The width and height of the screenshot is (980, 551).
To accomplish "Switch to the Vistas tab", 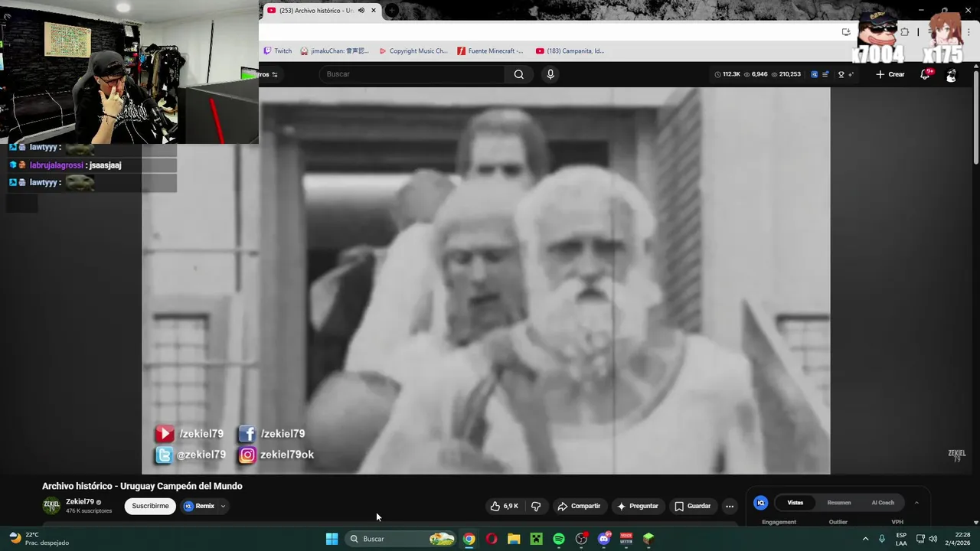I will 795,503.
